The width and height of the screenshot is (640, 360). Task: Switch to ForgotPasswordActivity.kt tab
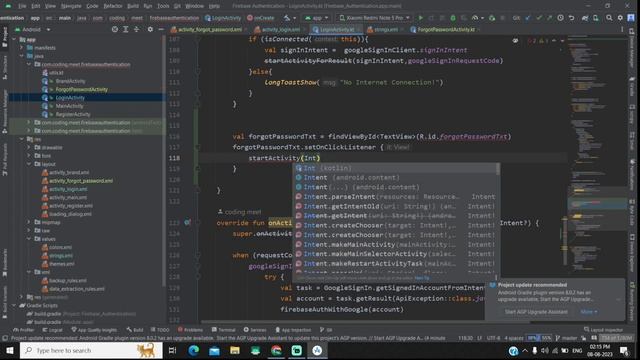point(445,29)
